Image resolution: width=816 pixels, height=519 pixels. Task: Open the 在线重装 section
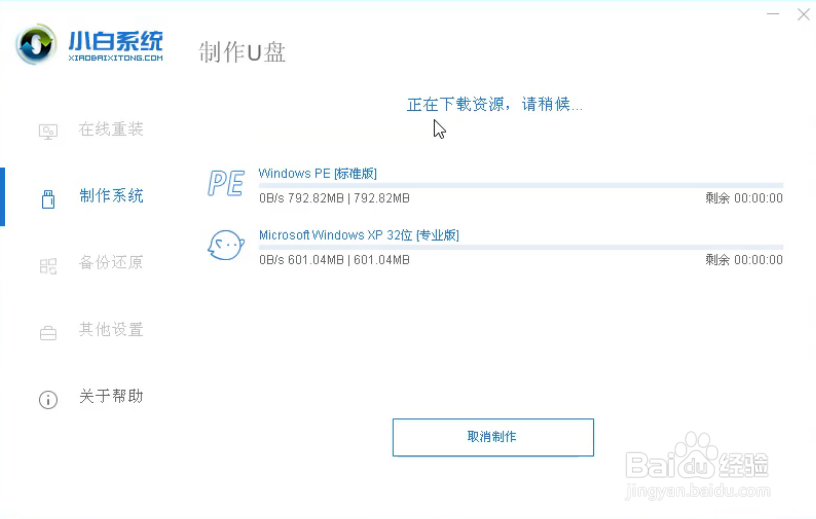(x=111, y=129)
